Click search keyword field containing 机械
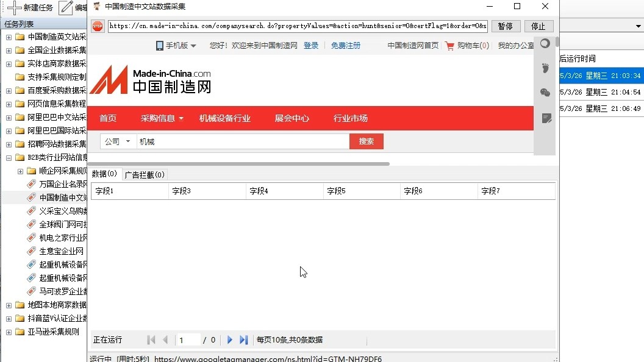 [243, 141]
